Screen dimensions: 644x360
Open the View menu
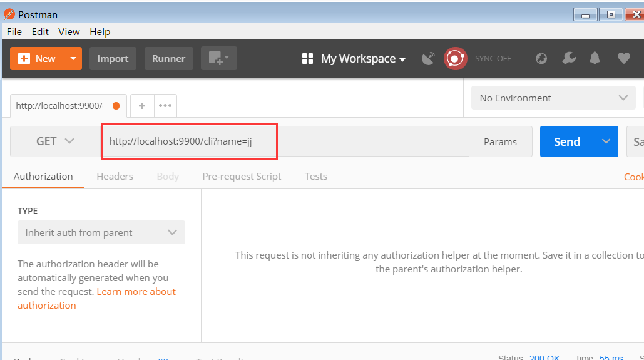69,32
